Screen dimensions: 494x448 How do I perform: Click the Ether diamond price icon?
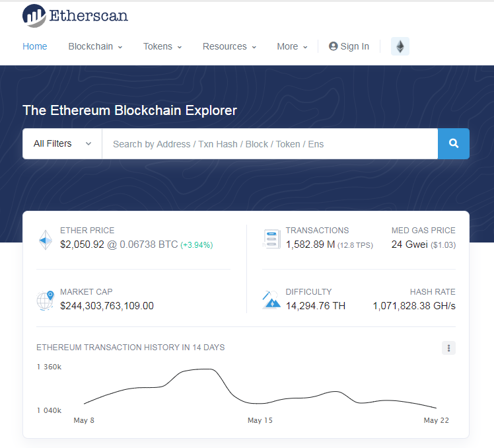46,240
